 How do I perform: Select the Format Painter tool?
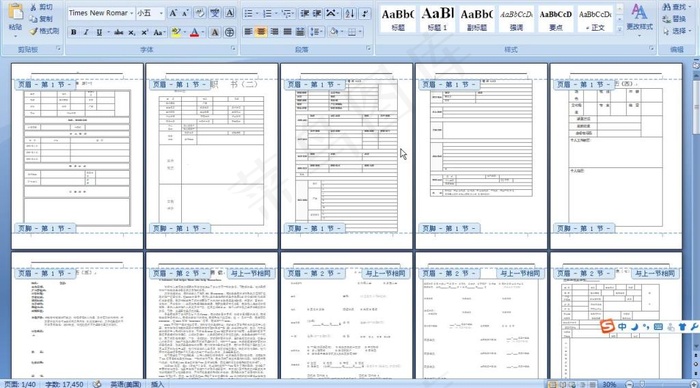click(44, 31)
